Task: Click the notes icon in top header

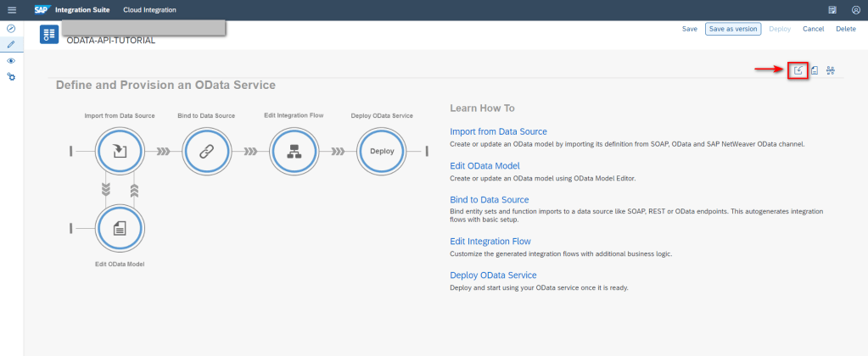Action: pyautogui.click(x=832, y=9)
